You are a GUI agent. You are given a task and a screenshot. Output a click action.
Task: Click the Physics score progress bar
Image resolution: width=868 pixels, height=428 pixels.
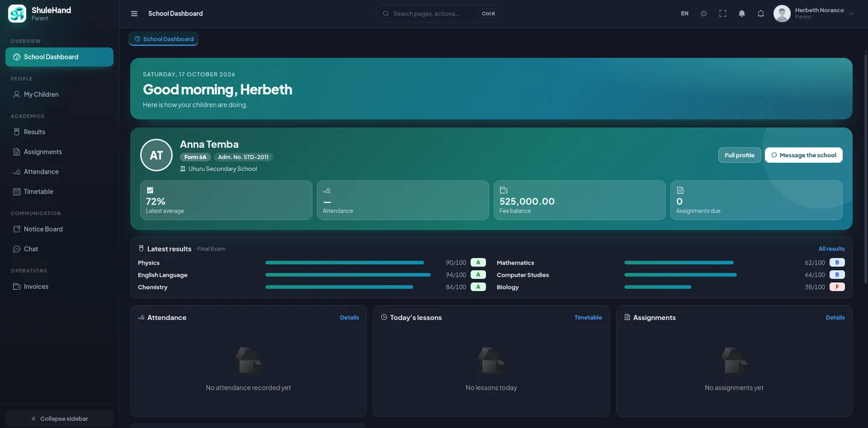click(345, 263)
